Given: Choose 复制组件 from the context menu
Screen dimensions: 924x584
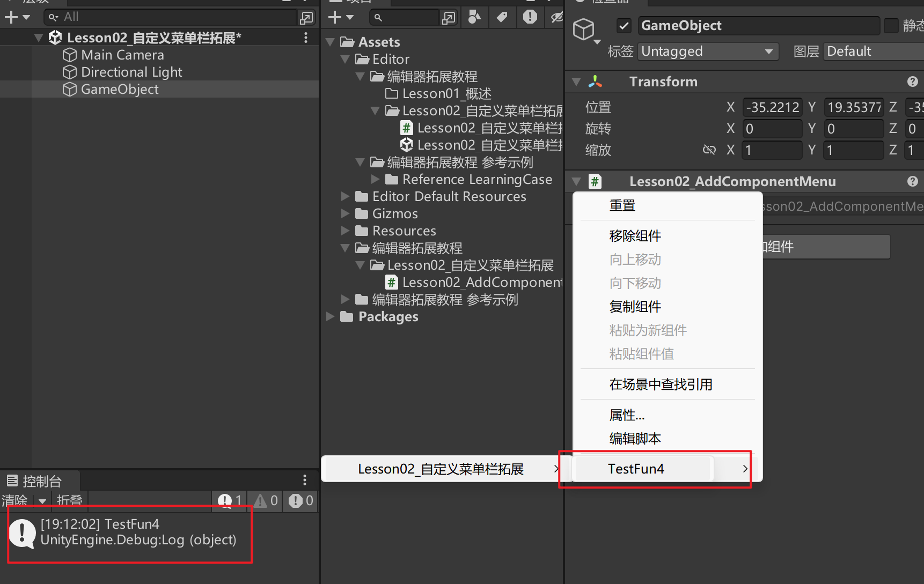Looking at the screenshot, I should [635, 307].
